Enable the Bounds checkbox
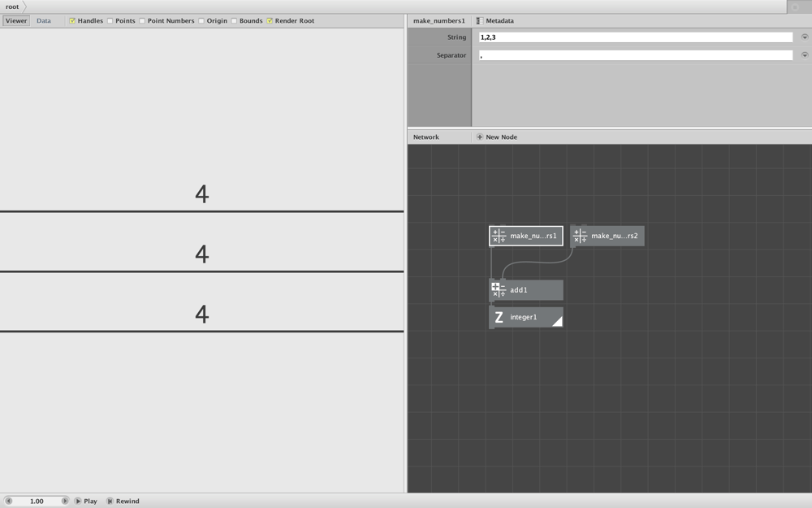 pyautogui.click(x=234, y=21)
